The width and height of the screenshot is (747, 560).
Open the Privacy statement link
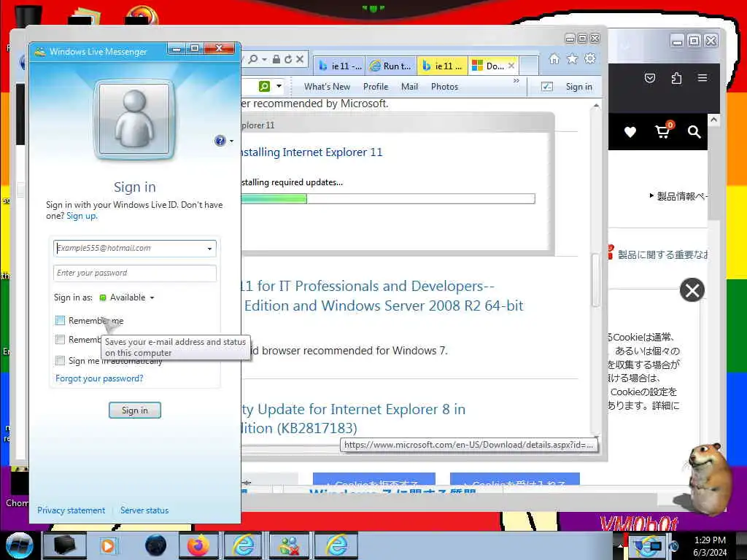[x=71, y=510]
